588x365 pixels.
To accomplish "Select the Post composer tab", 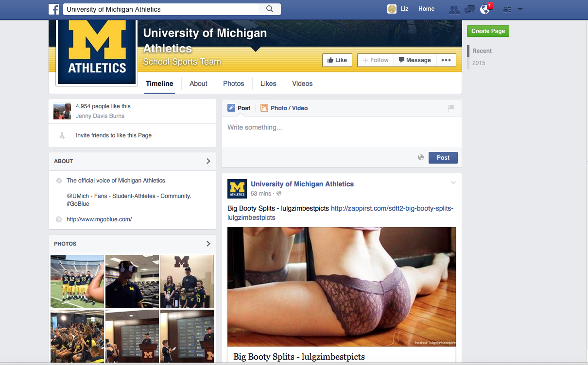I will point(239,108).
